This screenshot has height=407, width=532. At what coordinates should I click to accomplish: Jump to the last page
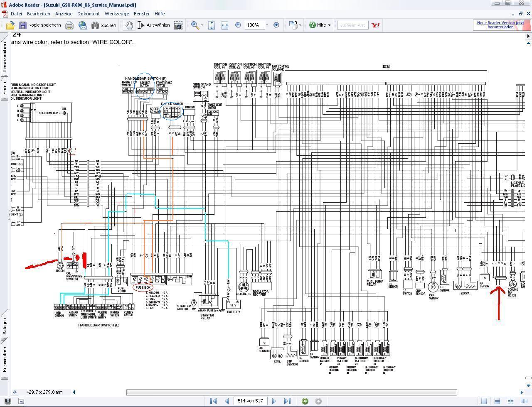click(287, 401)
